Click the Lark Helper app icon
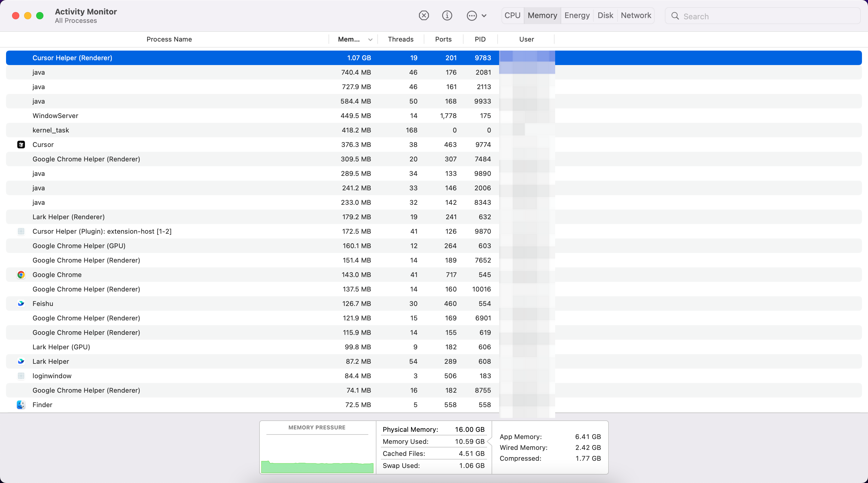Screen dimensions: 868x483 (21, 361)
